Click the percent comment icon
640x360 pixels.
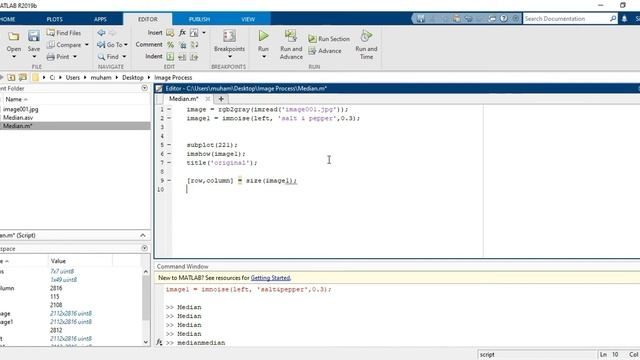coord(170,45)
